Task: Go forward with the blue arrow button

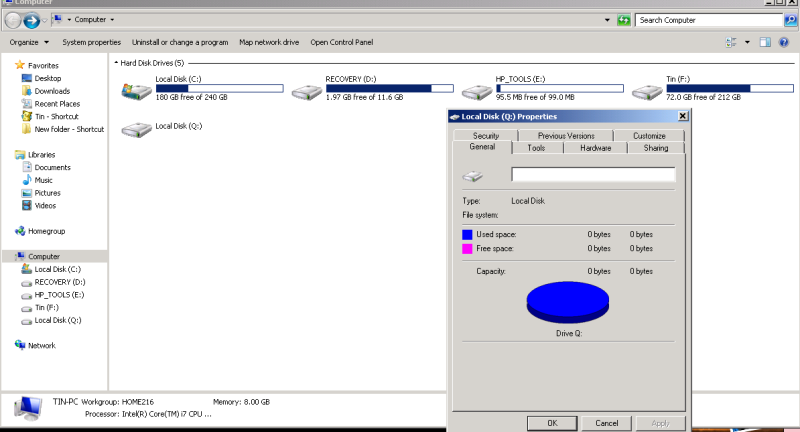Action: [x=33, y=20]
